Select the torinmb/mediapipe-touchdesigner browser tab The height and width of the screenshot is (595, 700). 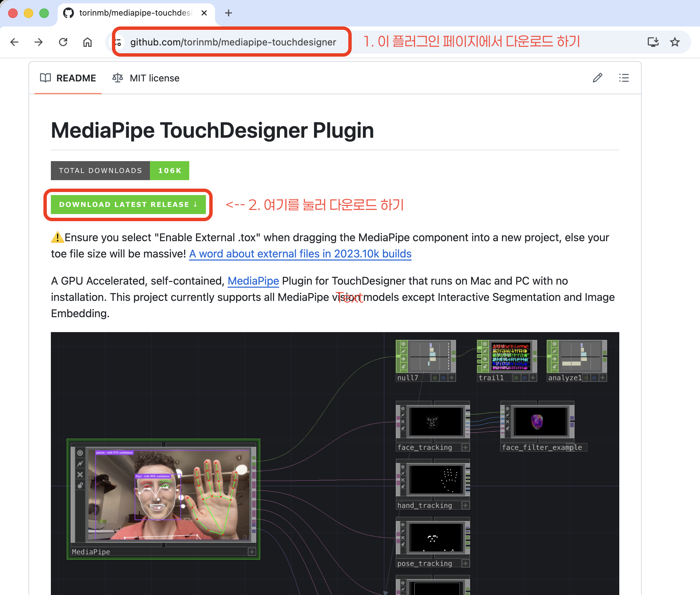[x=136, y=13]
